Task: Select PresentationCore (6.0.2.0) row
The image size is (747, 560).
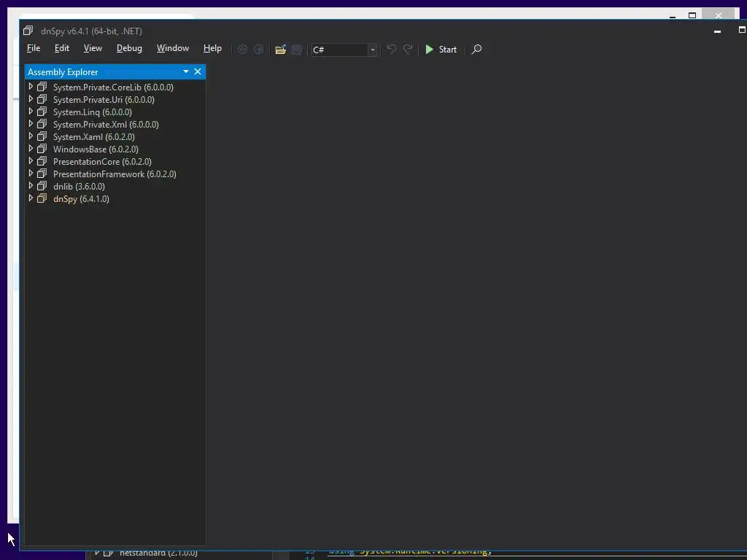Action: click(115, 161)
